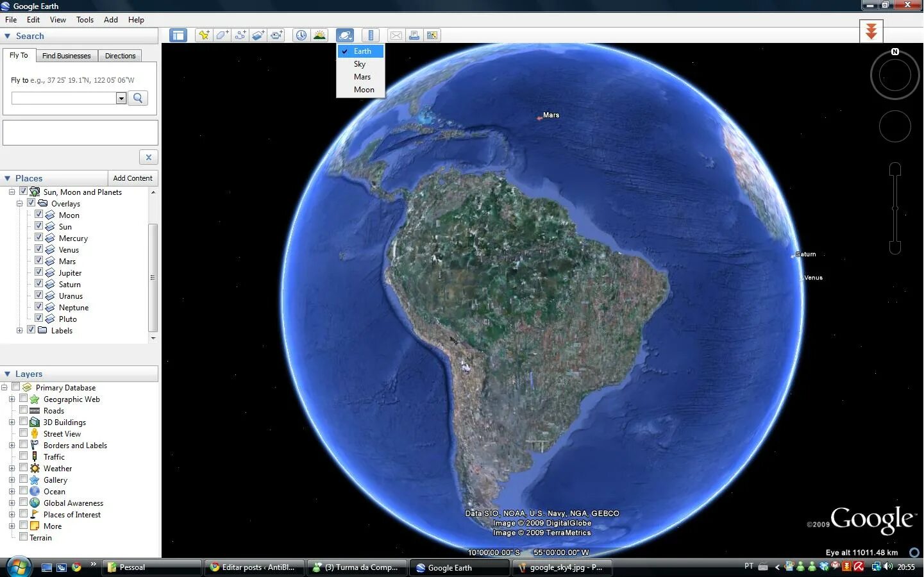Image resolution: width=924 pixels, height=577 pixels.
Task: Uncheck the Sun overlay checkbox
Action: 38,226
